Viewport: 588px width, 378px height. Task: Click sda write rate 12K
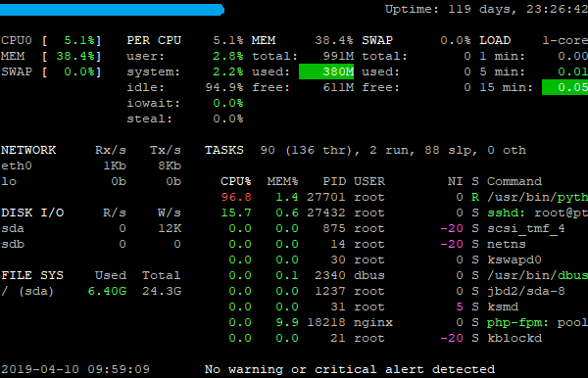[x=170, y=228]
